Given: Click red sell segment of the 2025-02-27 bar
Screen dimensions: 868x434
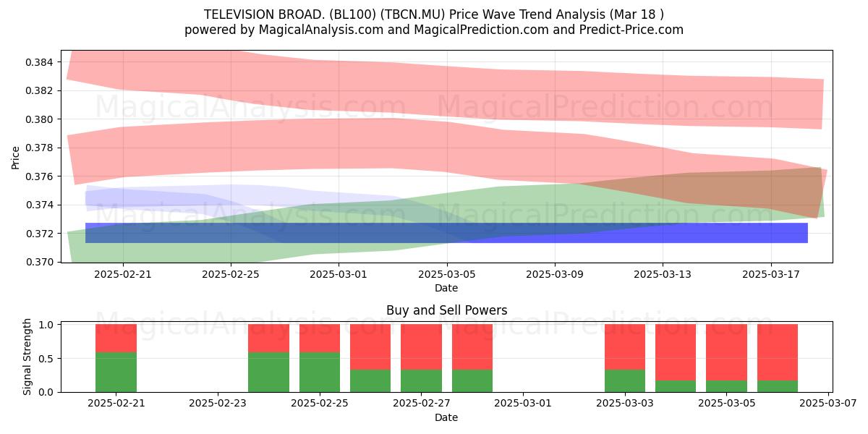Looking at the screenshot, I should (x=421, y=346).
